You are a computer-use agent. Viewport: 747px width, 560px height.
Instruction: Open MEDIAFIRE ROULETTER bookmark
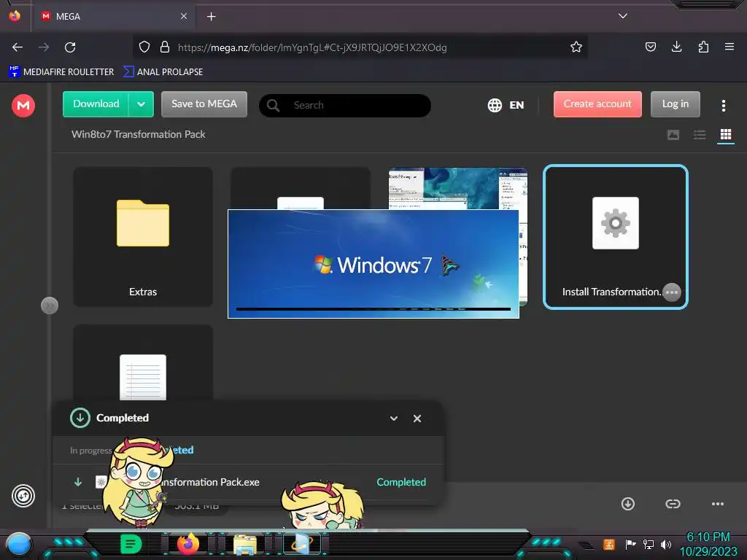[61, 72]
